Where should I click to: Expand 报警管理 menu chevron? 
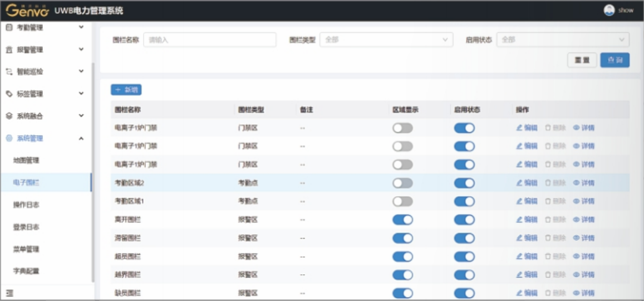point(81,50)
